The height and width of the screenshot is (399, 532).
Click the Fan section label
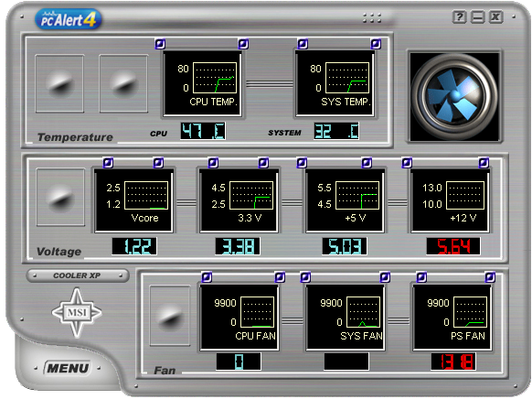[165, 370]
